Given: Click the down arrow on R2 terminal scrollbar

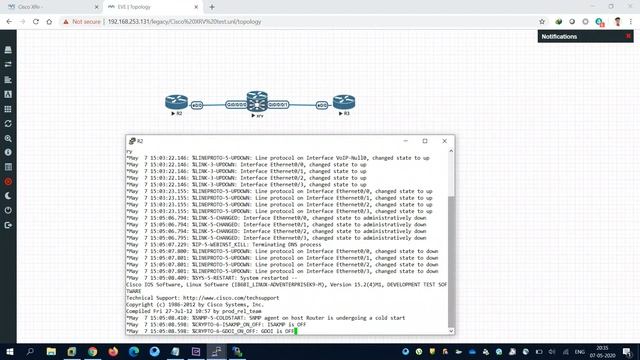Looking at the screenshot, I should (x=451, y=331).
